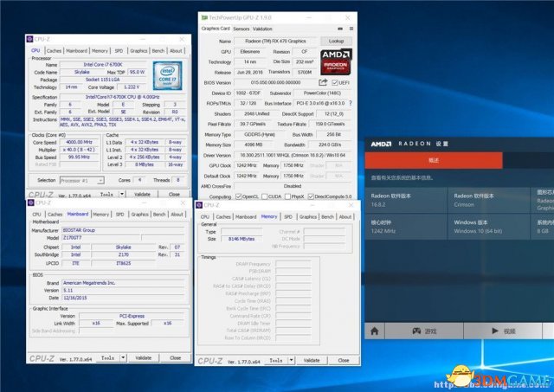Screen dimensions: 554x392
Task: Open the GPU-Z hamburger menu icon
Action: tap(351, 29)
